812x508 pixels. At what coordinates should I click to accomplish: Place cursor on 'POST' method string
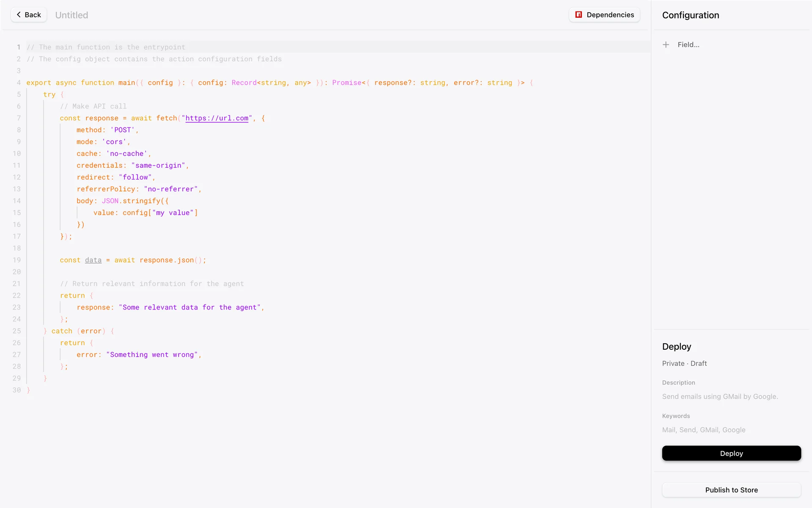point(122,130)
